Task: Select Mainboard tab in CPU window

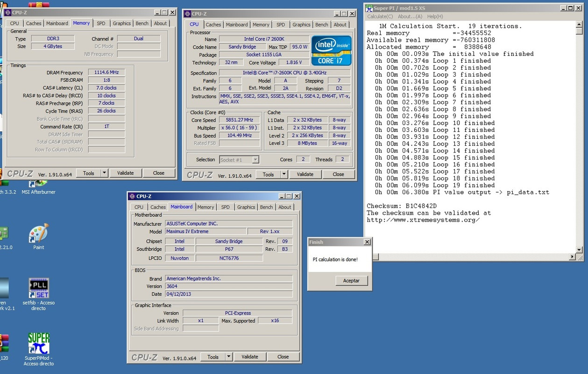Action: 237,25
